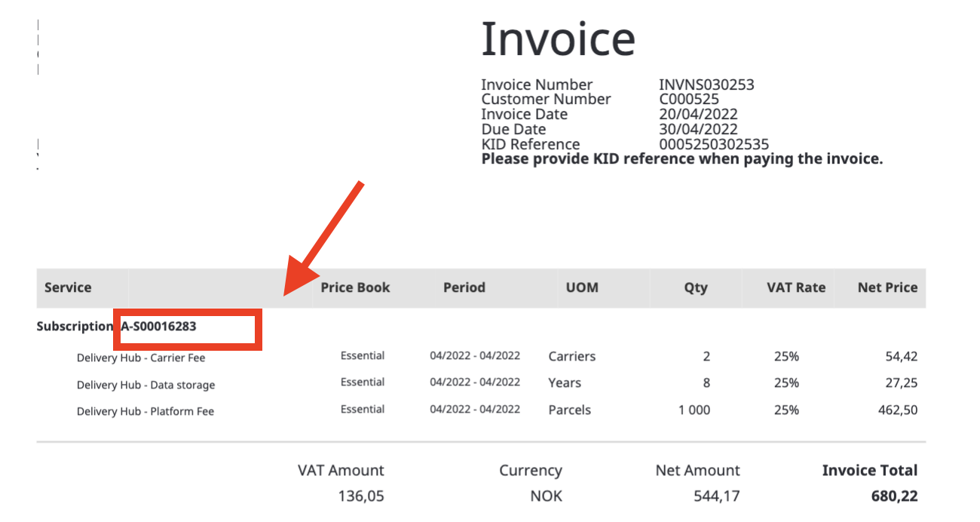Select the invoice date 20/04/2022
The height and width of the screenshot is (522, 980).
coord(698,115)
